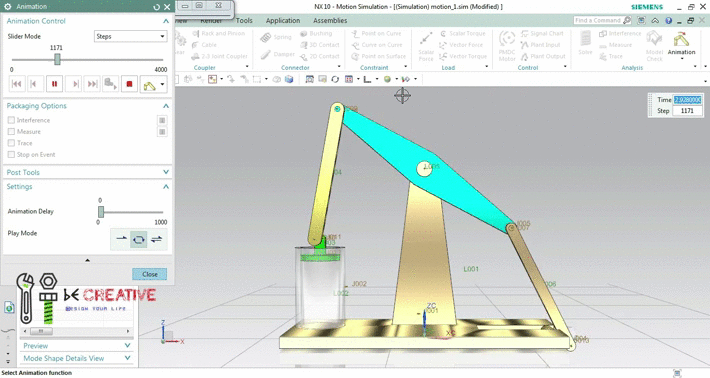Open the Assemblies ribbon tab
The image size is (710, 378).
pyautogui.click(x=330, y=20)
